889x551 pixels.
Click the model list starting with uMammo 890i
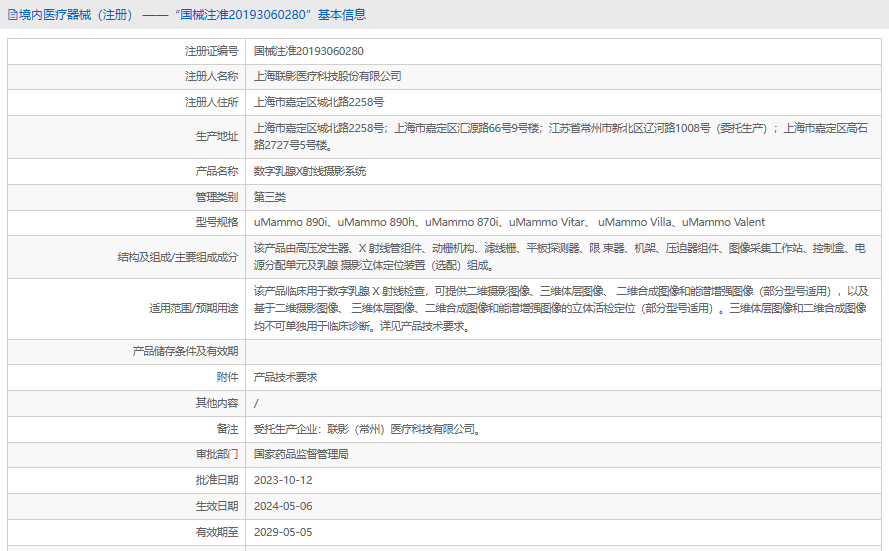click(509, 222)
